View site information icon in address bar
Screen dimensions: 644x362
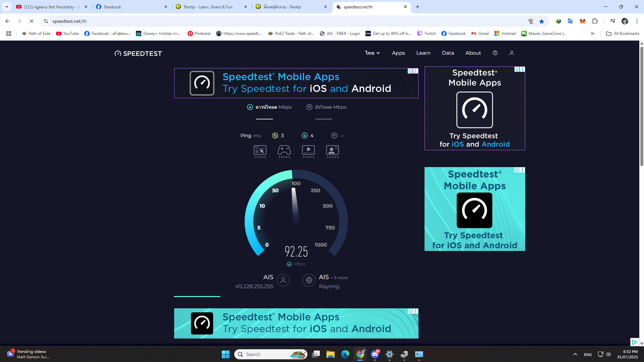[46, 21]
